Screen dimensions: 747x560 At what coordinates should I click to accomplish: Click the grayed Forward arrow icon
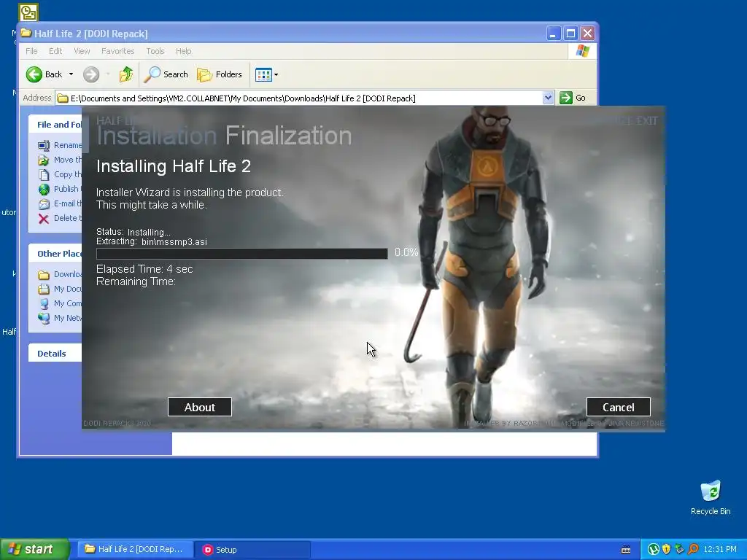pos(91,74)
